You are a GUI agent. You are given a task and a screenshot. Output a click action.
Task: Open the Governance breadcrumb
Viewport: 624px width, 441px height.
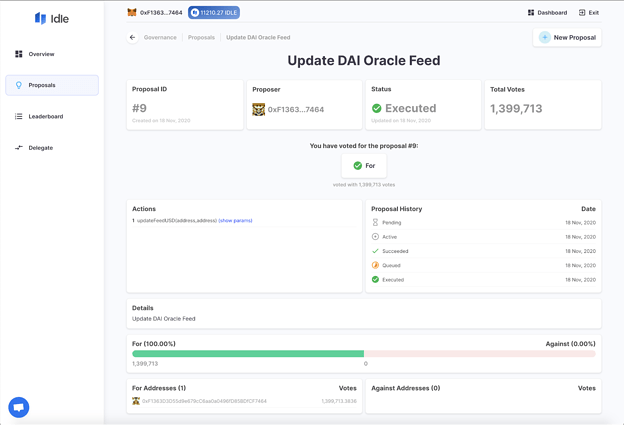point(160,37)
